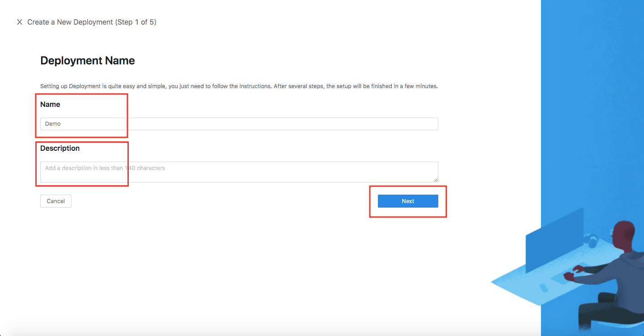Screen dimensions: 644x336
Task: Click the "Description" field label
Action: [x=60, y=148]
